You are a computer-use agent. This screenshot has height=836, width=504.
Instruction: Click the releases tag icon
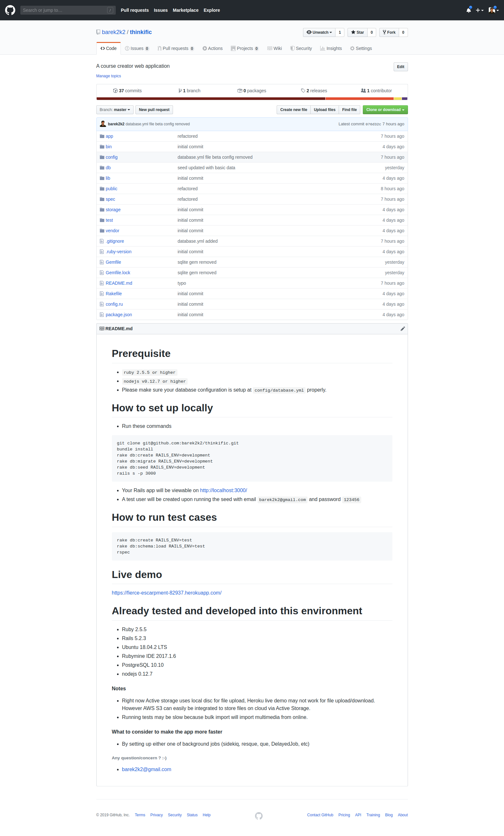304,90
